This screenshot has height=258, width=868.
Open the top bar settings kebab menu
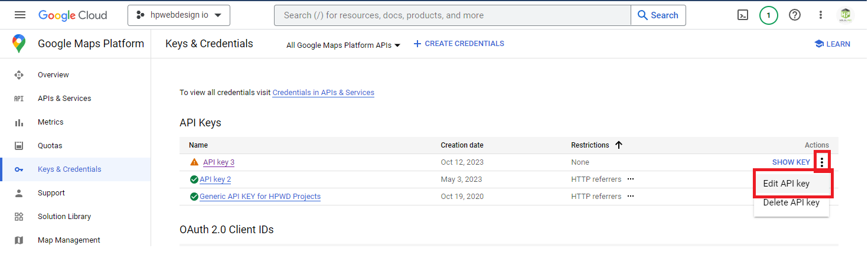[820, 15]
